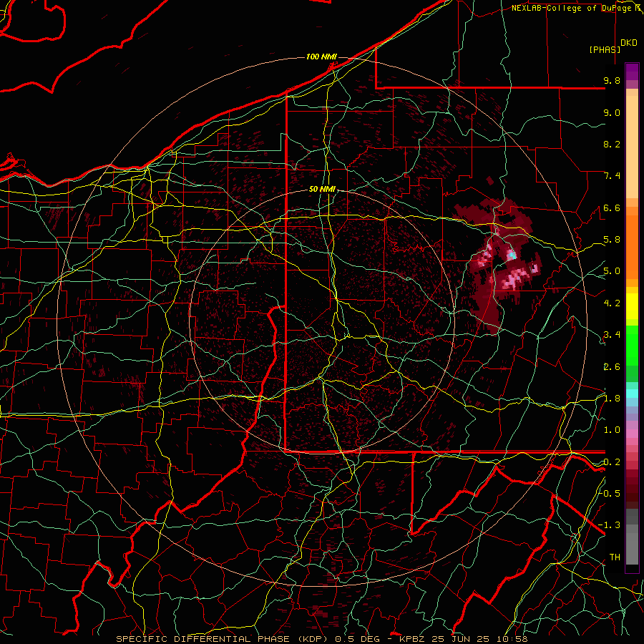The height and width of the screenshot is (644, 644).
Task: Click the 0.2 legend value
Action: point(612,462)
